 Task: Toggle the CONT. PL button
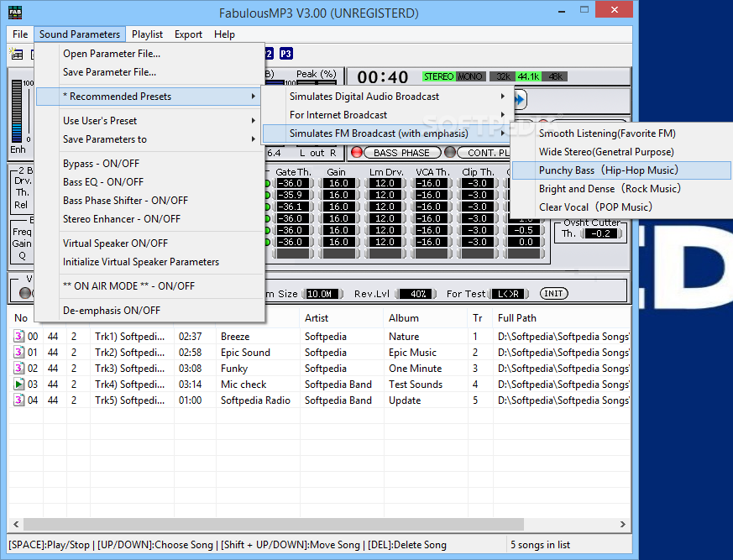tap(483, 153)
